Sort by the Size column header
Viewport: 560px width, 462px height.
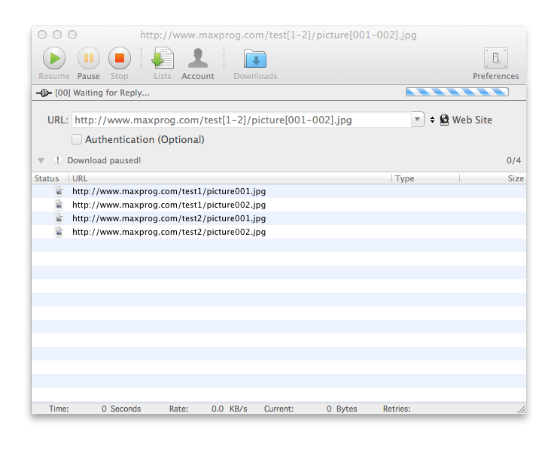(493, 179)
